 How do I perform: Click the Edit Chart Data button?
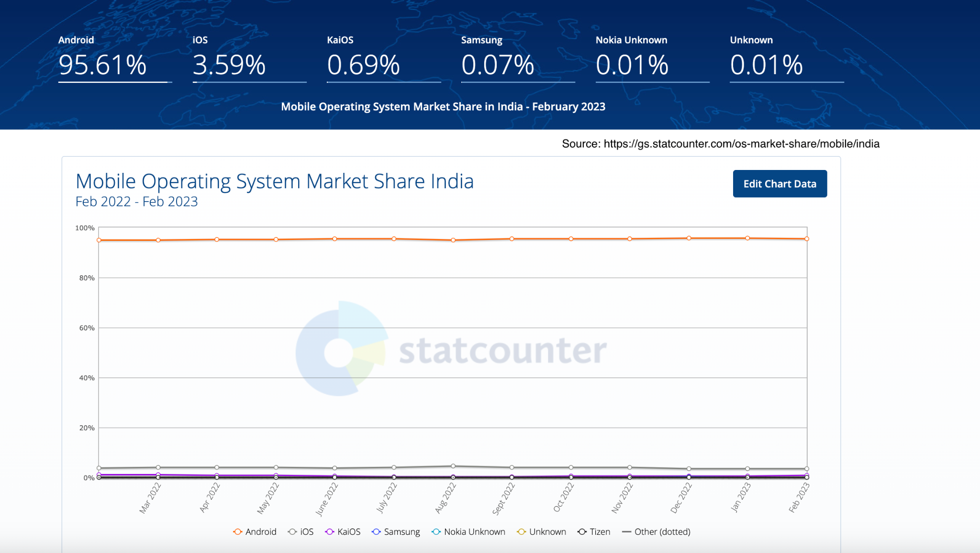(780, 184)
